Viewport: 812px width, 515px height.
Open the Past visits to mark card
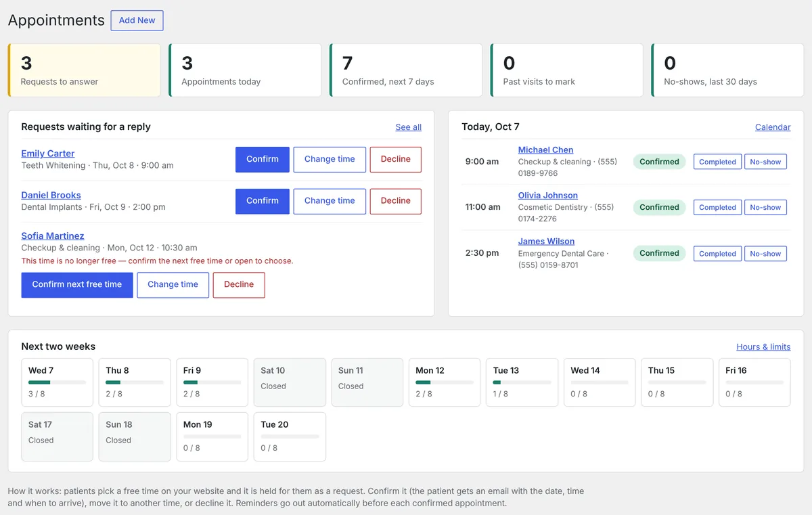tap(567, 70)
